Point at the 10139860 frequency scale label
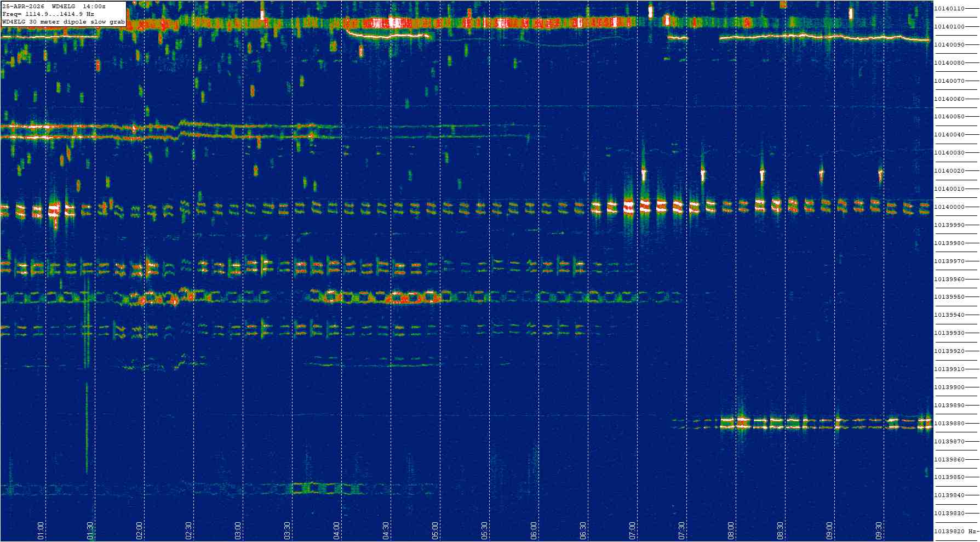The image size is (980, 542). (949, 460)
